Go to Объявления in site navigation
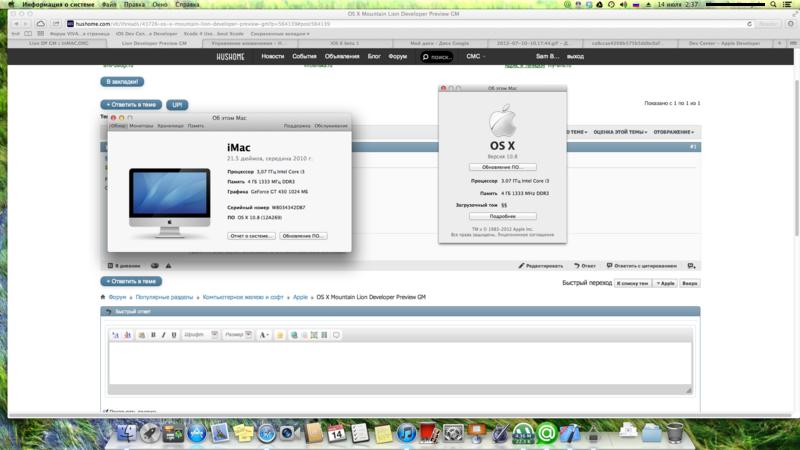Viewport: 800px width, 450px height. [342, 57]
